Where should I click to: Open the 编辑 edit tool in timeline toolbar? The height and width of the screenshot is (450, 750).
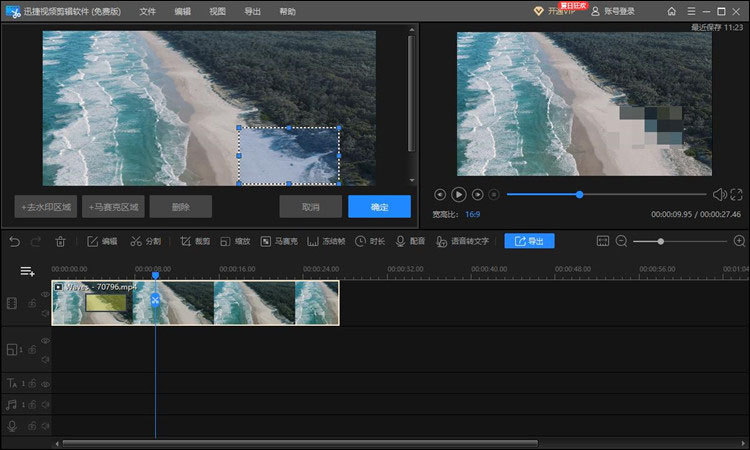click(102, 241)
